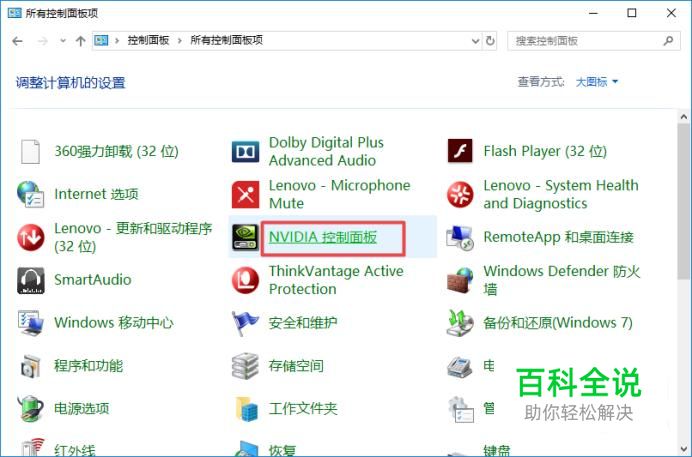Click the vertical scrollbar thumb
Image resolution: width=692 pixels, height=457 pixels.
click(x=684, y=201)
